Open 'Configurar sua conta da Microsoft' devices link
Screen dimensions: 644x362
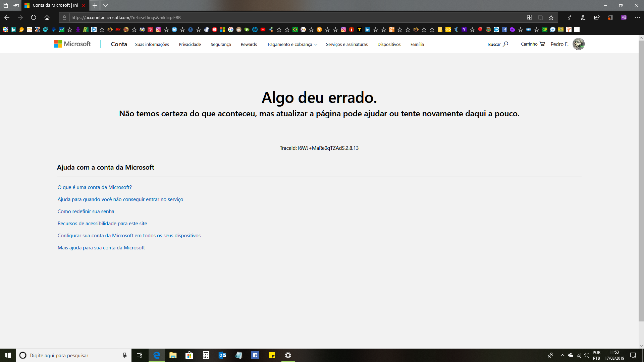(129, 236)
